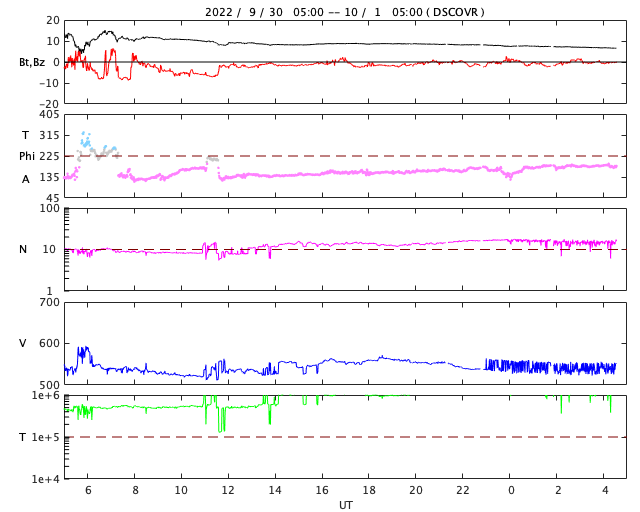640x512 pixels.
Task: Click the "V" speed panel label
Action: coord(23,343)
